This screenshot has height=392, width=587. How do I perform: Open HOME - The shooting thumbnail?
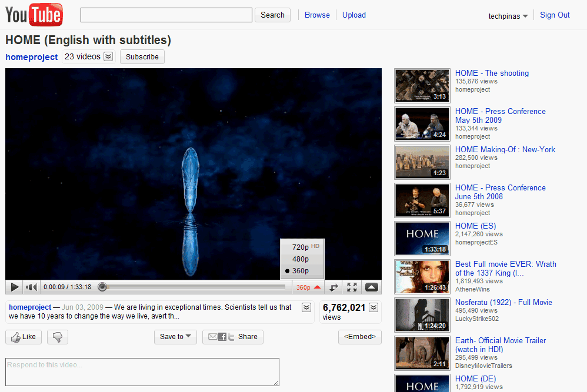422,86
